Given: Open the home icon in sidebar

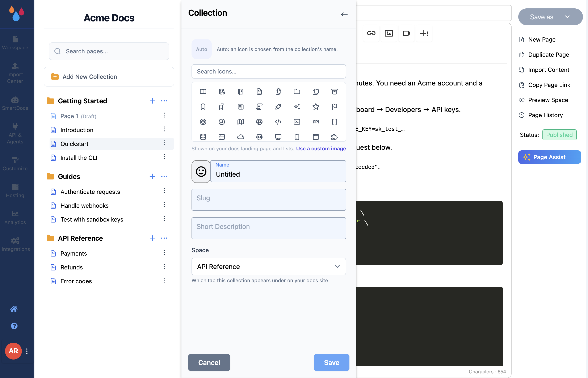Looking at the screenshot, I should pyautogui.click(x=14, y=309).
